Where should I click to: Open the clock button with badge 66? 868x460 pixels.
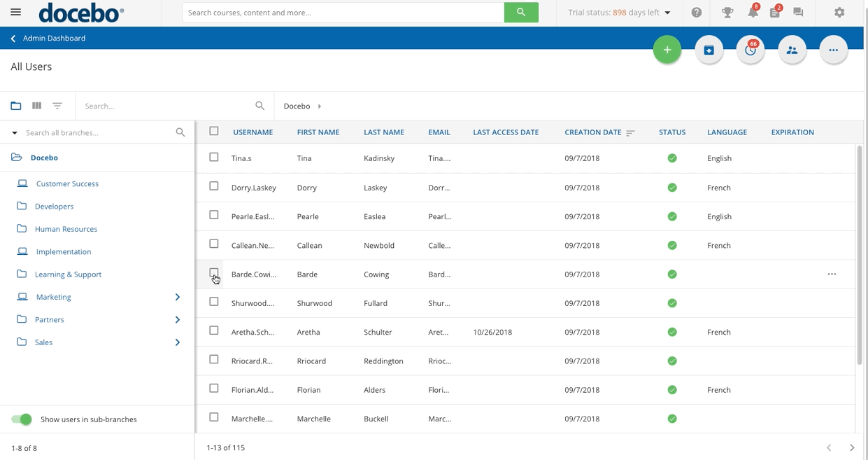tap(750, 50)
